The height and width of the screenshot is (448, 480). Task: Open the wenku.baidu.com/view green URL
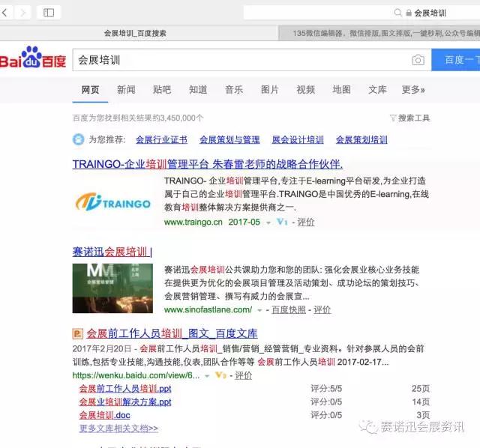tap(136, 375)
